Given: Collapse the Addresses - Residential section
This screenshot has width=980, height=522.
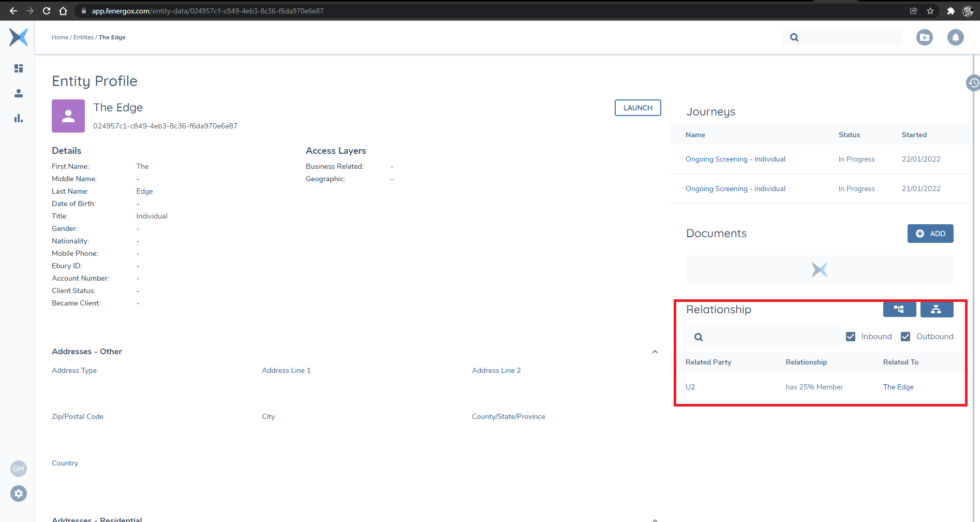Looking at the screenshot, I should pos(655,519).
